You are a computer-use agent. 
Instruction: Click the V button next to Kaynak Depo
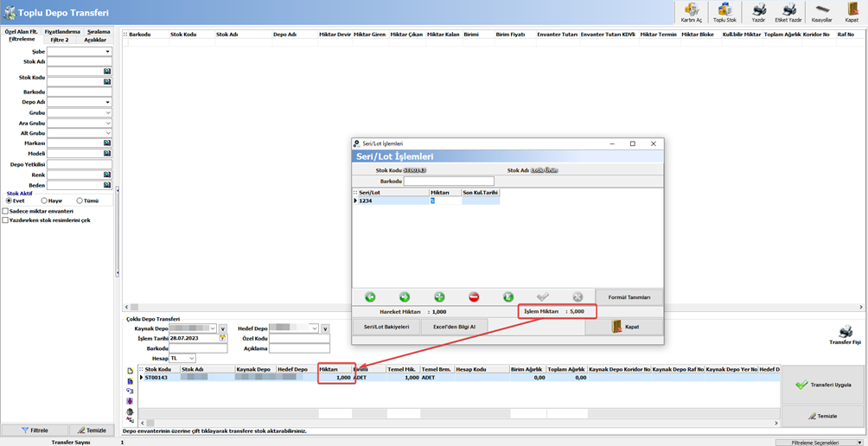point(223,328)
